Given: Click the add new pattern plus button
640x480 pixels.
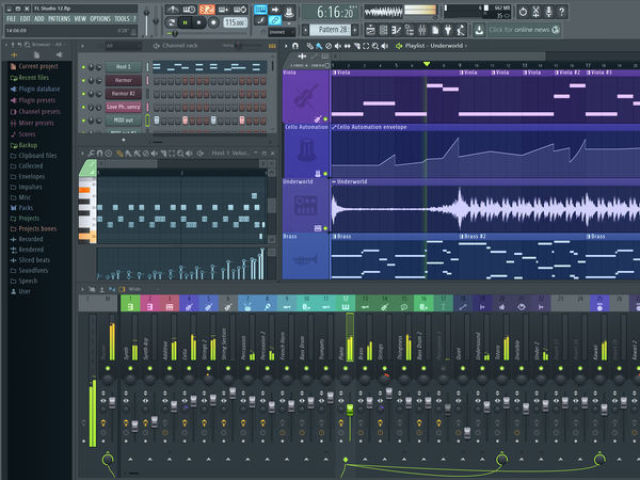Looking at the screenshot, I should 355,30.
